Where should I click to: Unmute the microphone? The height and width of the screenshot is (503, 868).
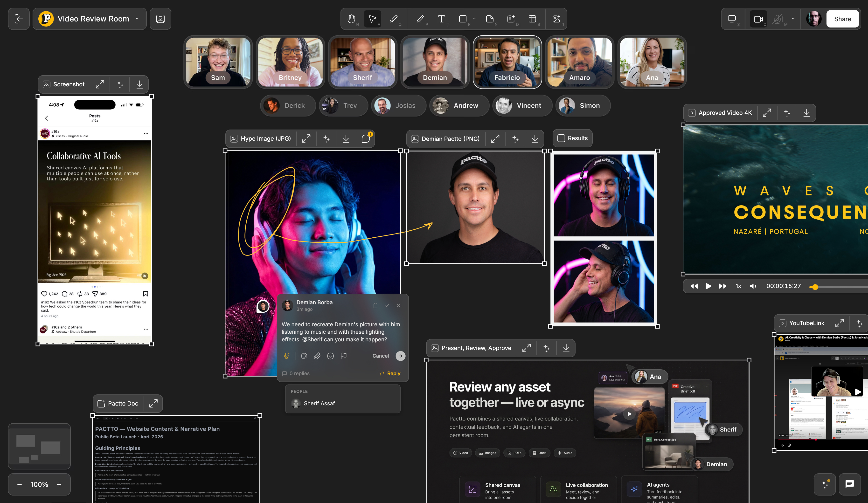pyautogui.click(x=778, y=19)
